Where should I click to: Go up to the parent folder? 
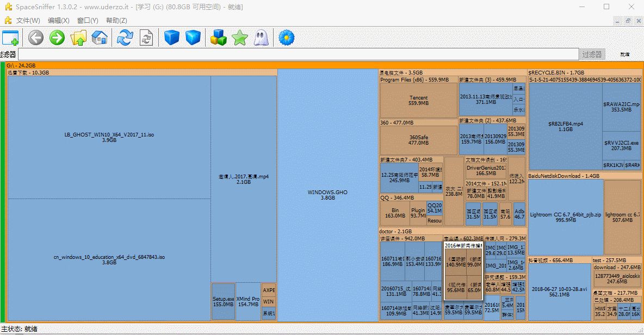[x=78, y=38]
